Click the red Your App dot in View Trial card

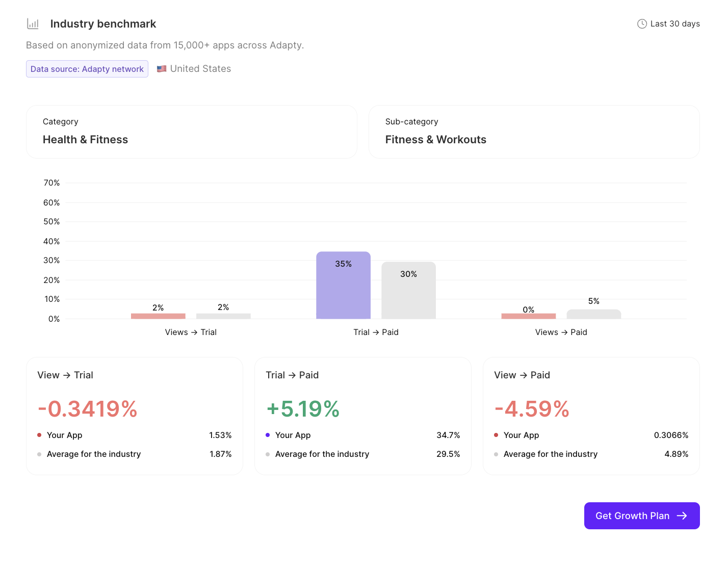point(39,435)
